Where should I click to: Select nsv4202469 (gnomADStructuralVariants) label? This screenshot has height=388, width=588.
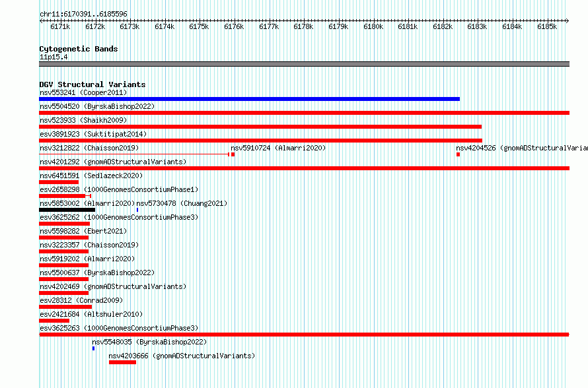coord(113,286)
